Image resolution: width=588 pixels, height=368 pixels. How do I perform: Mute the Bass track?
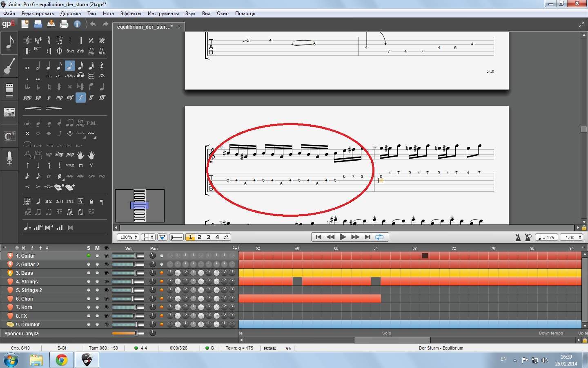(97, 273)
